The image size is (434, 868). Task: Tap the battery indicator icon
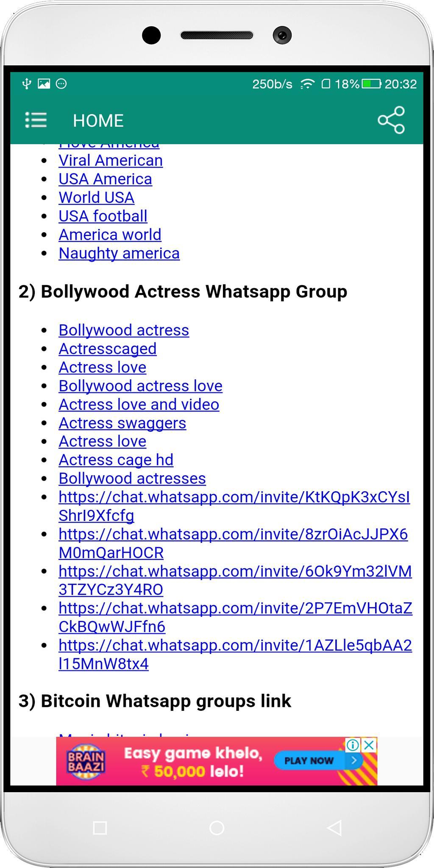pos(372,84)
